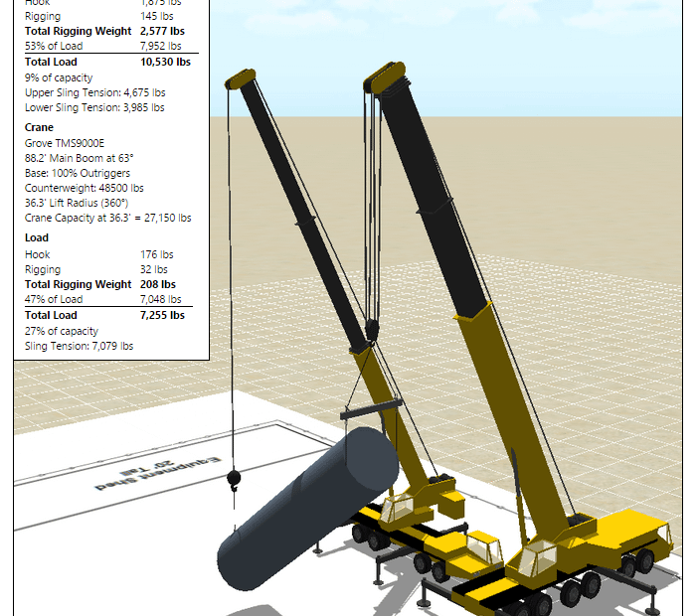Click the 88.2' Main Boom at 63° line
Image resolution: width=698 pixels, height=616 pixels.
tap(79, 158)
